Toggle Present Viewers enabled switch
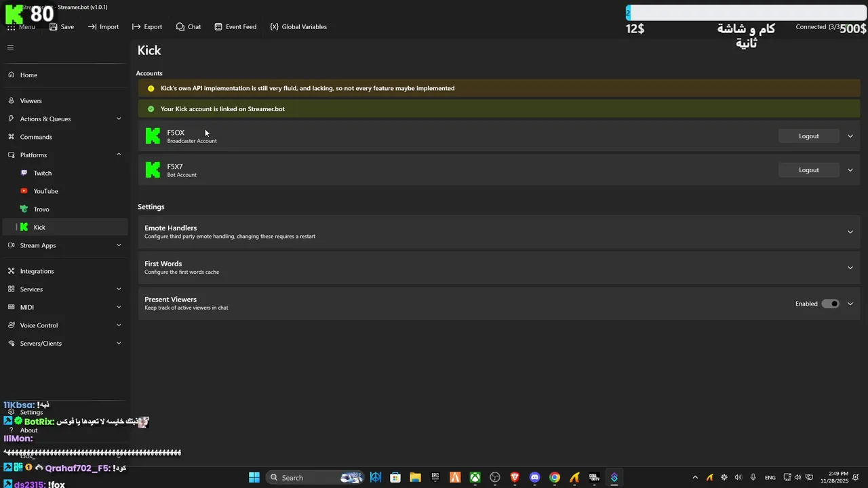The image size is (868, 488). (x=830, y=304)
